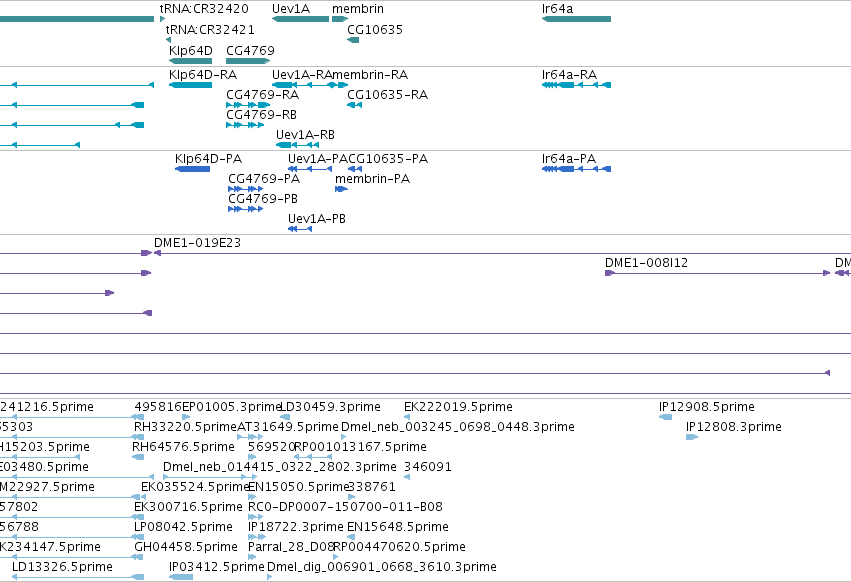Select the IP12908.5prime EST feature
The image size is (851, 582).
coord(665,417)
